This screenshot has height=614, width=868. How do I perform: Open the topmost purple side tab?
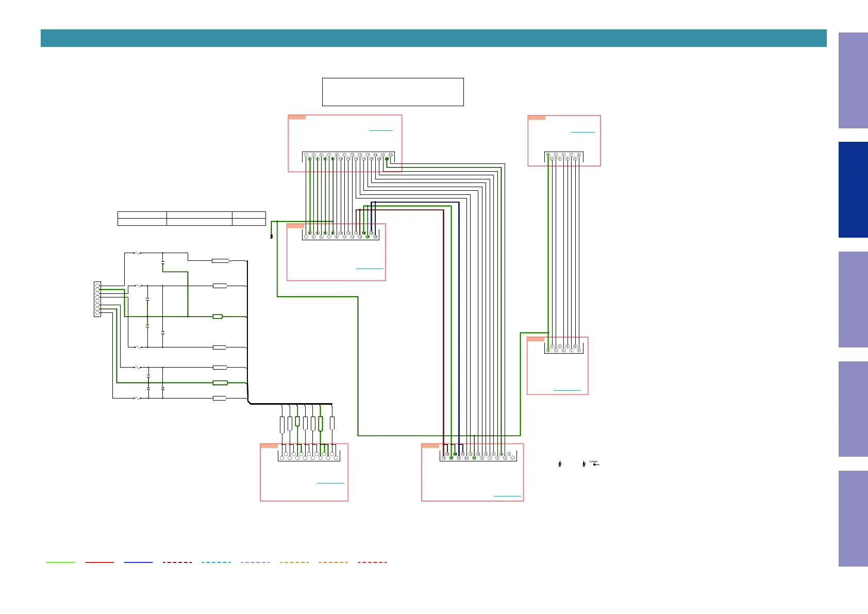click(853, 80)
